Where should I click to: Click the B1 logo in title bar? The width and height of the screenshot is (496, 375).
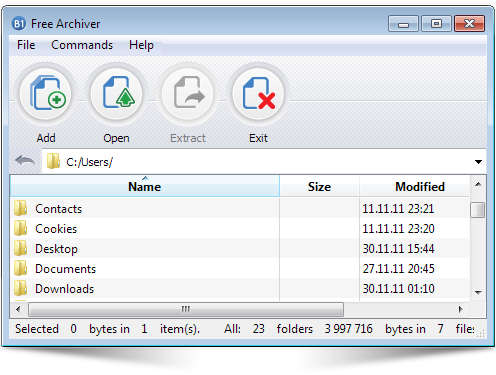[x=19, y=24]
